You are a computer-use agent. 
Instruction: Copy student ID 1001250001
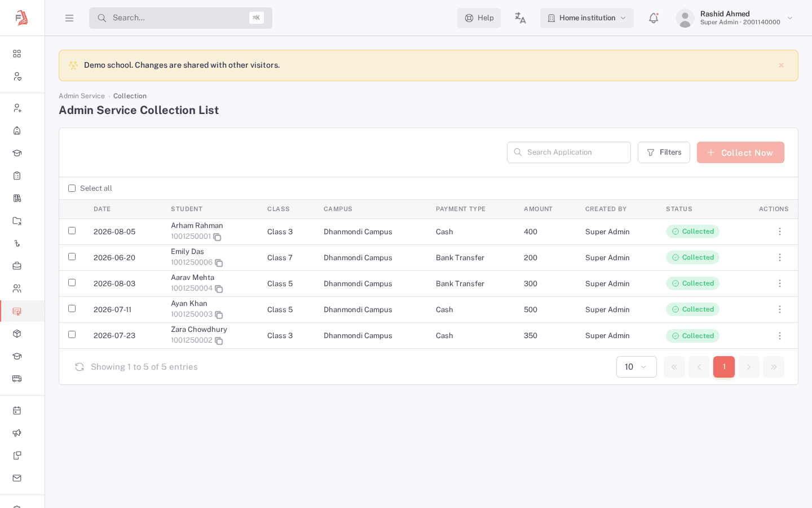point(217,237)
